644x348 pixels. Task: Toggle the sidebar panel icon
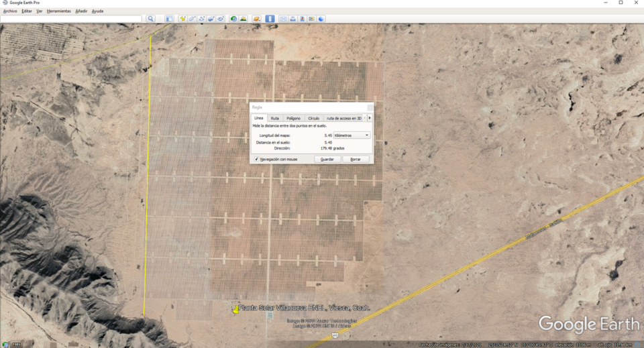(x=169, y=19)
